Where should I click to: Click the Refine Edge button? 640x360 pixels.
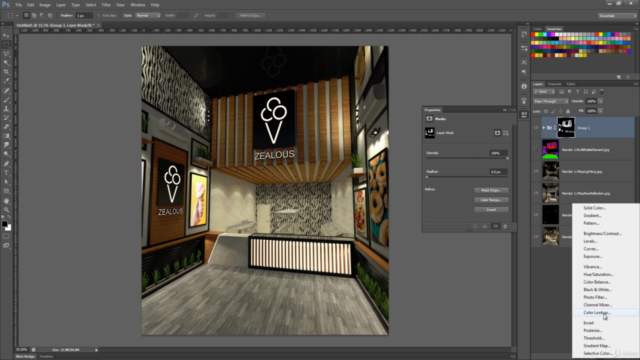point(251,16)
